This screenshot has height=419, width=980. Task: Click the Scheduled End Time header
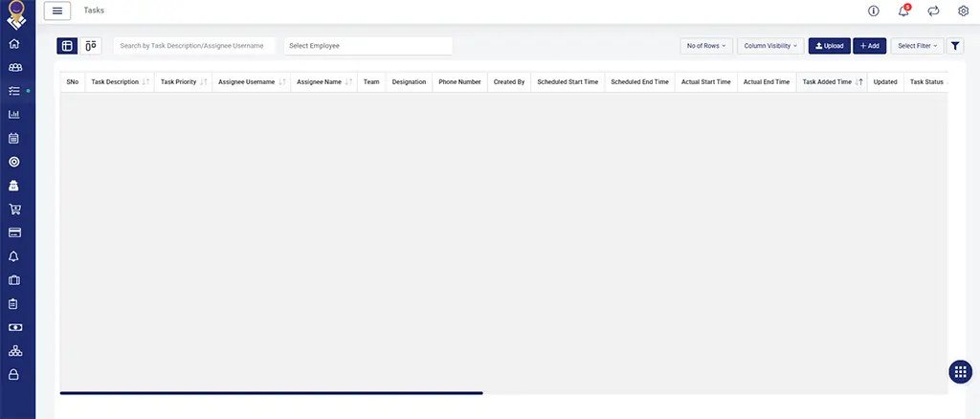pyautogui.click(x=639, y=82)
